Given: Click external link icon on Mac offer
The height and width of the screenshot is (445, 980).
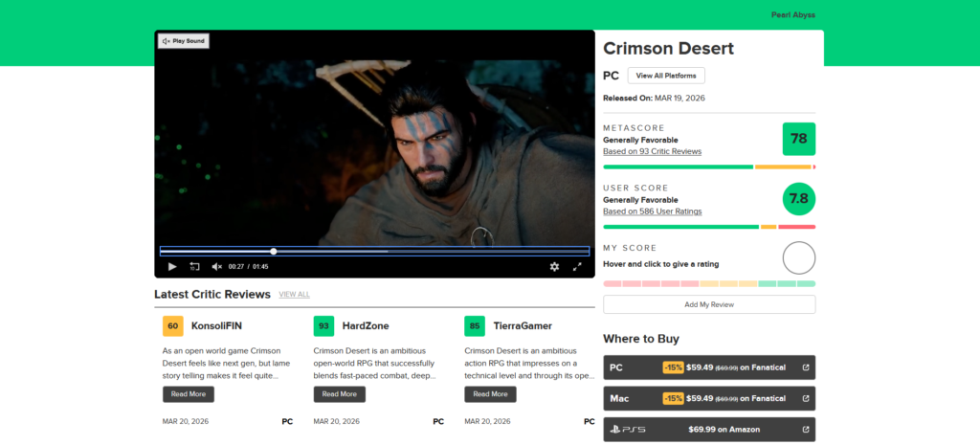Looking at the screenshot, I should tap(806, 399).
